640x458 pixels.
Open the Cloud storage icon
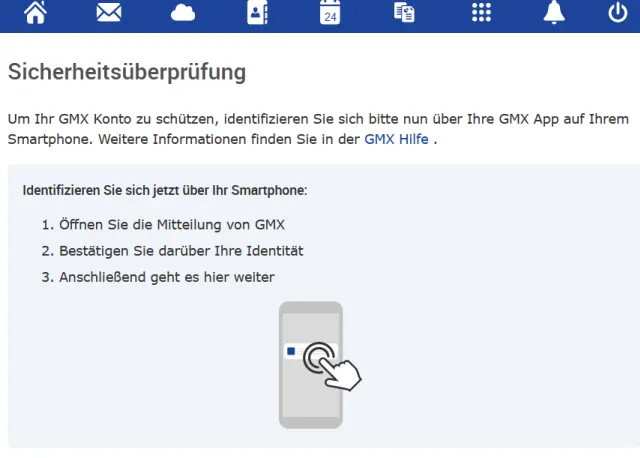click(x=183, y=13)
